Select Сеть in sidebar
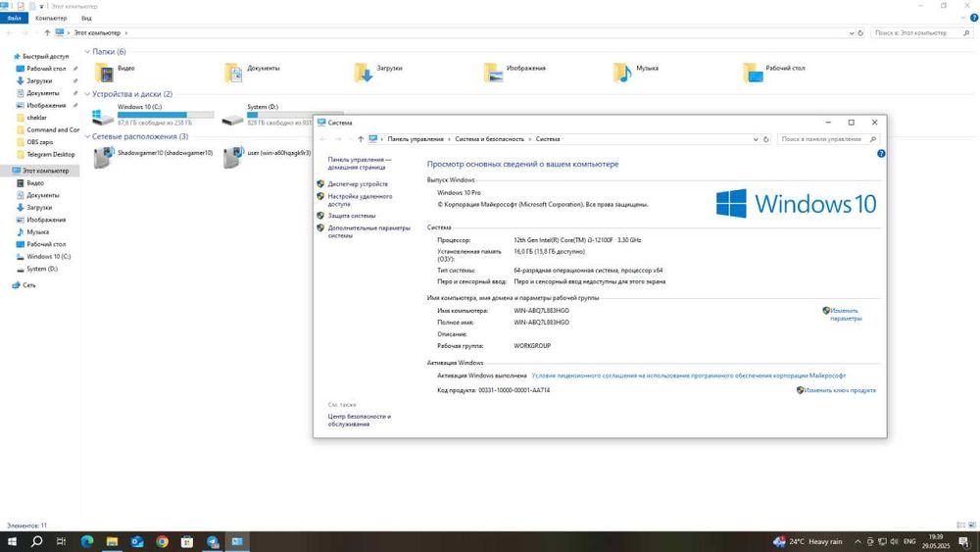This screenshot has width=980, height=552. [28, 285]
